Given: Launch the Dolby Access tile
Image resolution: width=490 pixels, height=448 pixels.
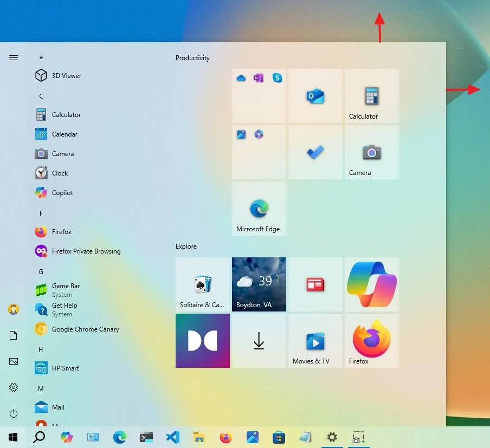Looking at the screenshot, I should (x=202, y=341).
